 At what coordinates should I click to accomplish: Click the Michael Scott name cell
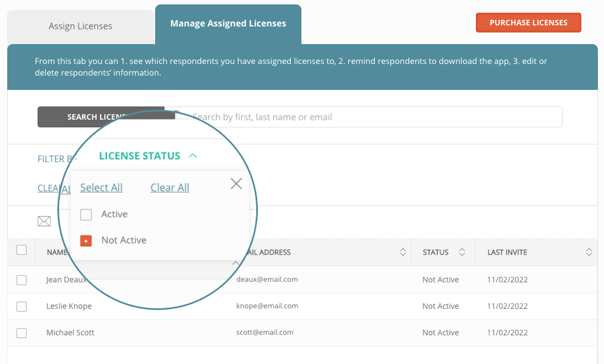point(70,332)
